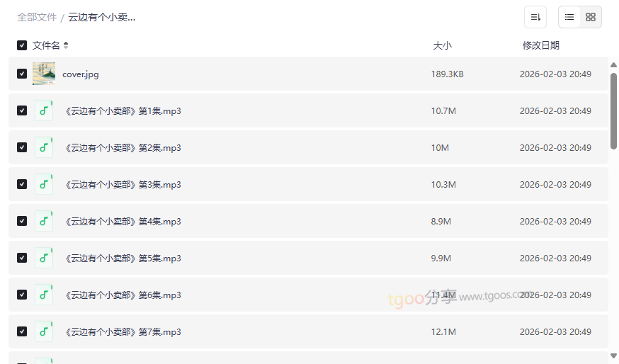Toggle the 第6集.mp3 checkbox
Screen dimensions: 619x364
(x=22, y=295)
